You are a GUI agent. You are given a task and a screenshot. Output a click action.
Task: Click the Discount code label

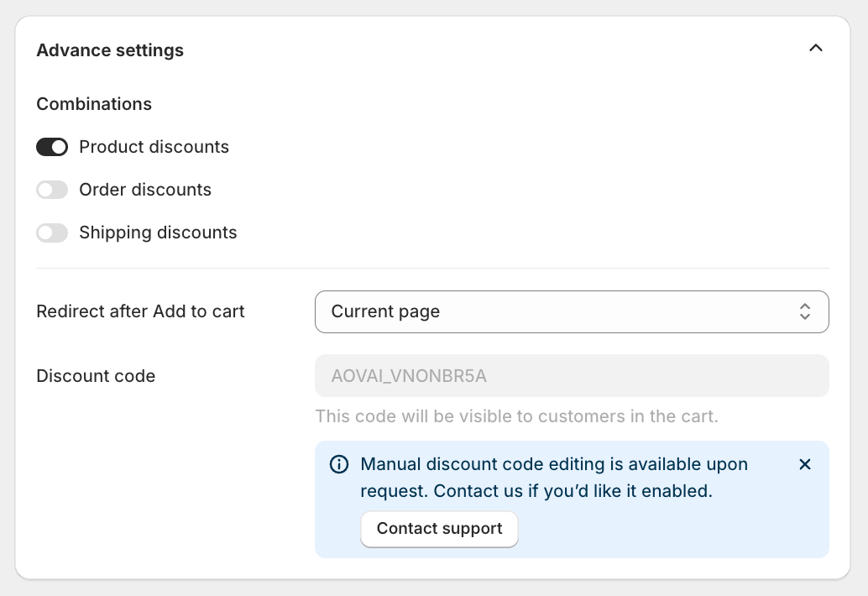pyautogui.click(x=96, y=376)
